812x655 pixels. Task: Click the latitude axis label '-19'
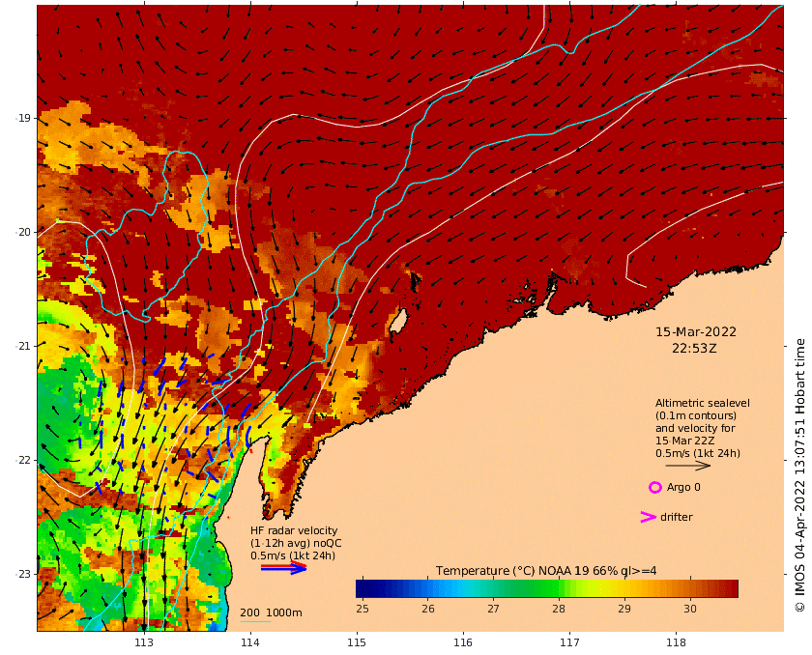point(23,119)
